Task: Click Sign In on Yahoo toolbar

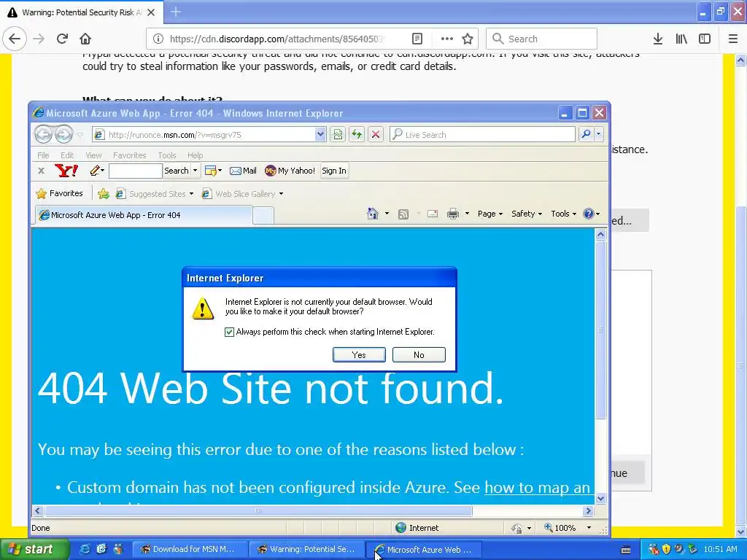Action: click(x=334, y=171)
